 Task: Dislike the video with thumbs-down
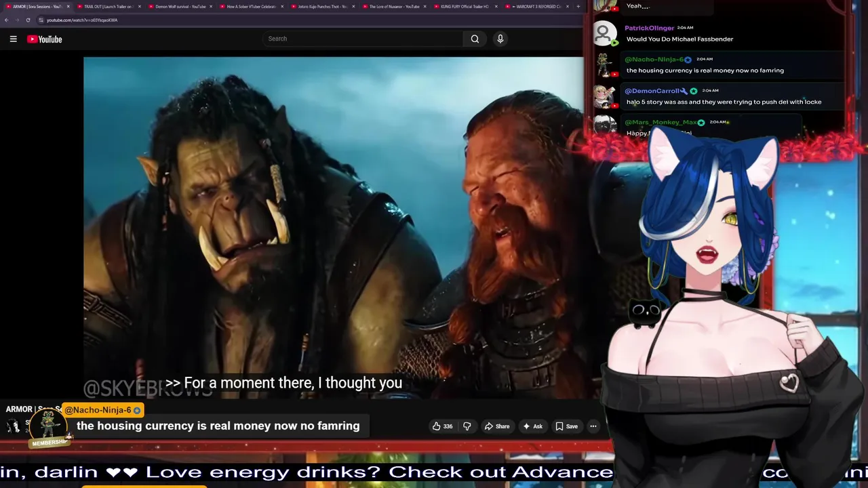(467, 426)
